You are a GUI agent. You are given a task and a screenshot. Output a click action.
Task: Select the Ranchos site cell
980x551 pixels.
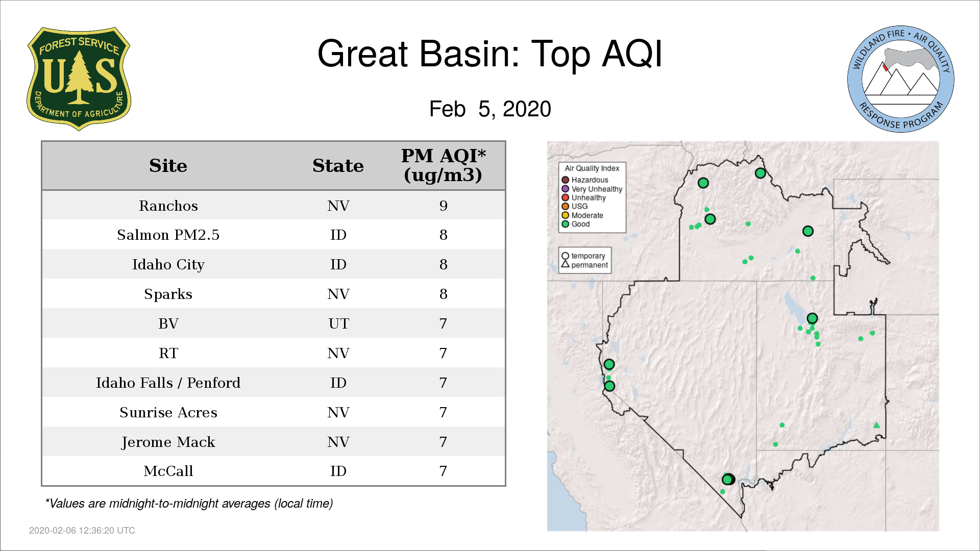click(168, 206)
